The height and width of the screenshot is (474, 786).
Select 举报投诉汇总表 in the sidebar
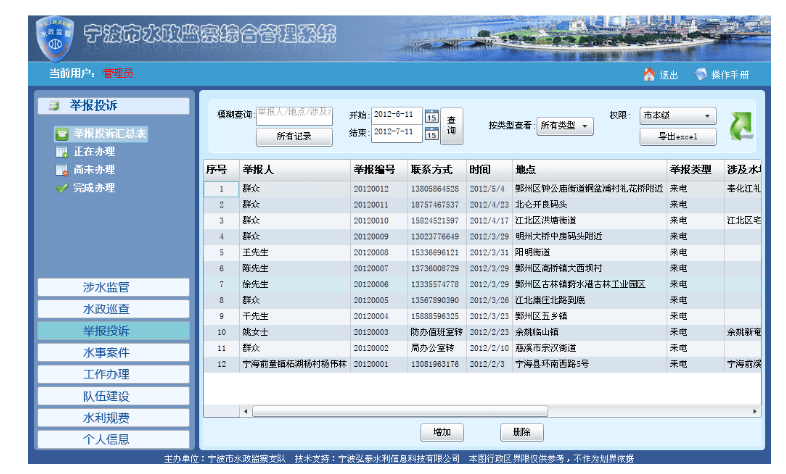point(108,132)
